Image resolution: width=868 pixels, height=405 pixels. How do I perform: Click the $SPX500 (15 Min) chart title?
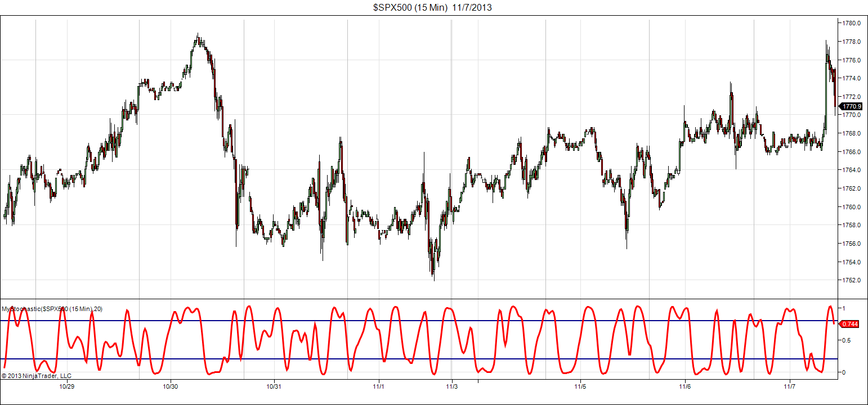433,7
